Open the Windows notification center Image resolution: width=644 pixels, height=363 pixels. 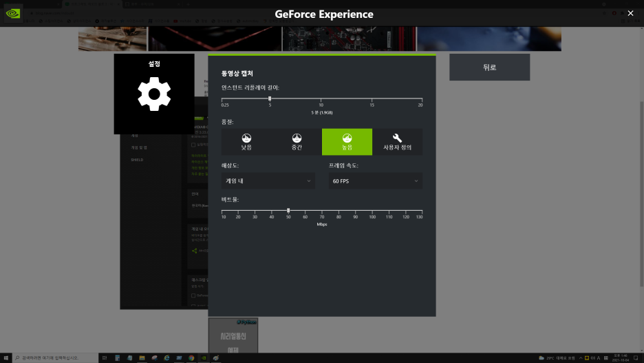pyautogui.click(x=635, y=358)
